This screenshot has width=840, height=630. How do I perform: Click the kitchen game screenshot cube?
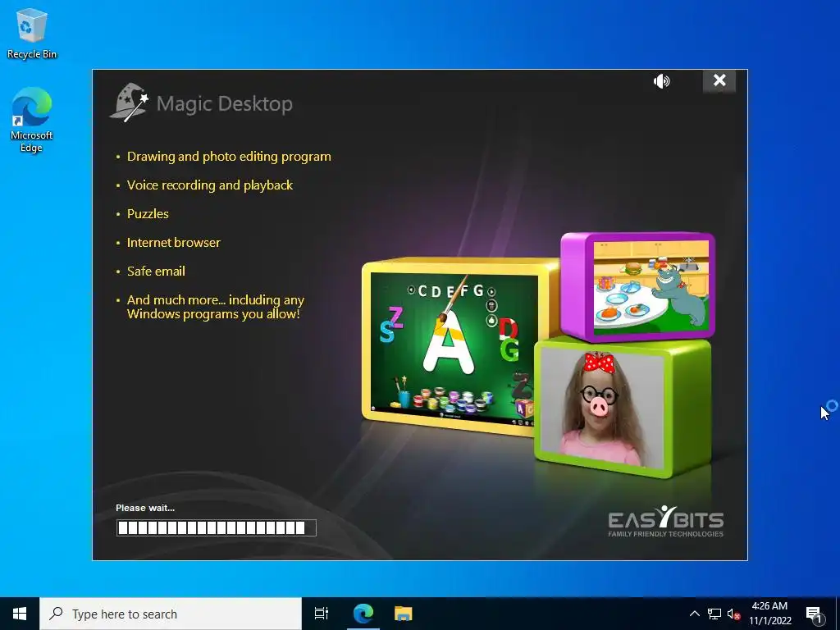tap(638, 286)
